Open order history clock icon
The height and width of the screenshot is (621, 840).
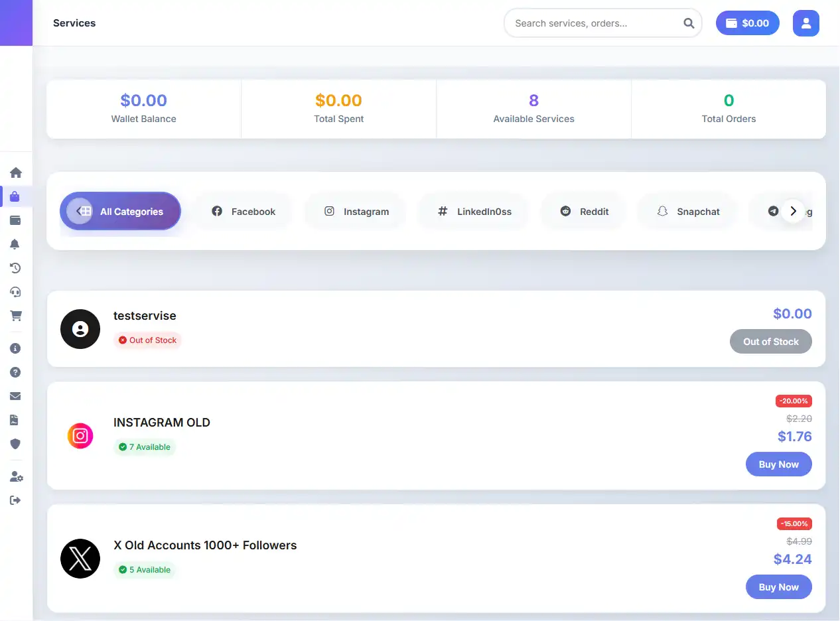pyautogui.click(x=16, y=269)
